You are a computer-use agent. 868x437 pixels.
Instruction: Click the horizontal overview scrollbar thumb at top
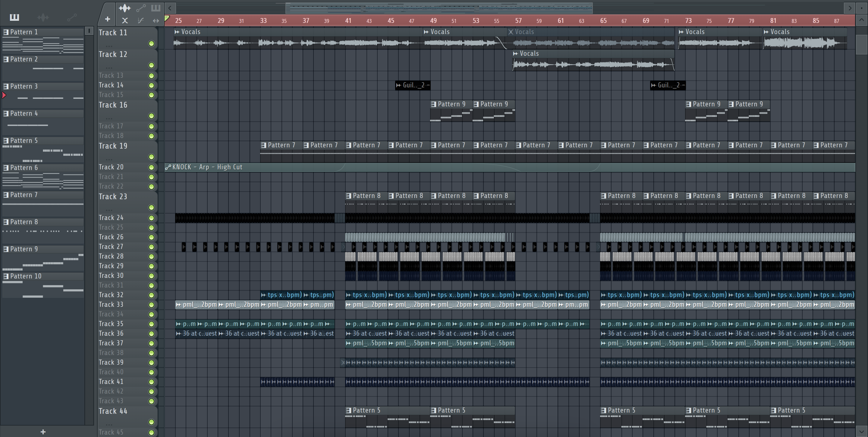(439, 8)
